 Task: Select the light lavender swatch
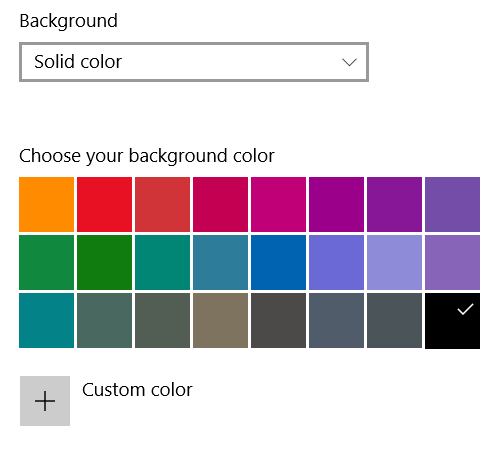(394, 262)
